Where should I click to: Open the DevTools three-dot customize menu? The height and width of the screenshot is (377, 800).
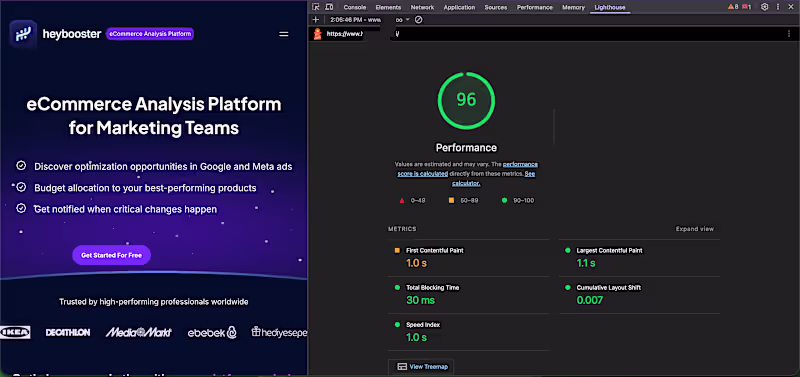[x=779, y=7]
